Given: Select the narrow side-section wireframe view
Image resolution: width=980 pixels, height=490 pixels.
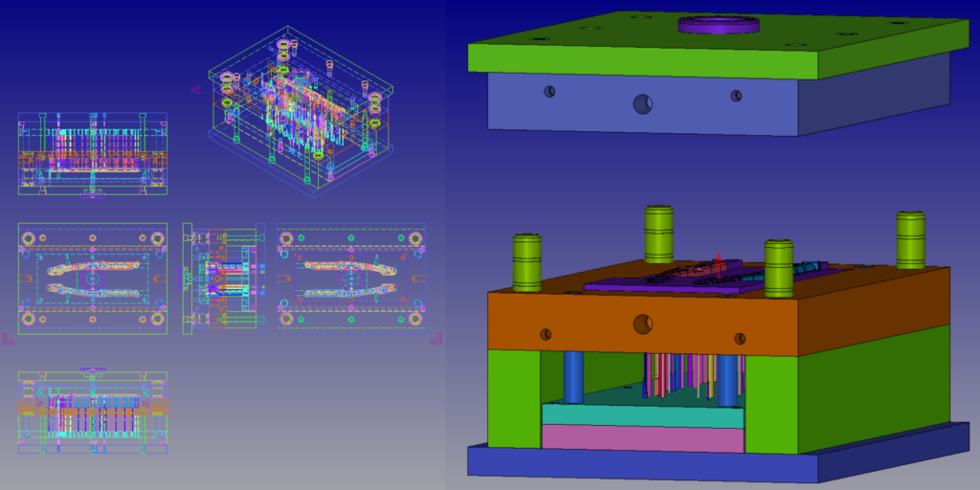Looking at the screenshot, I should tap(224, 278).
